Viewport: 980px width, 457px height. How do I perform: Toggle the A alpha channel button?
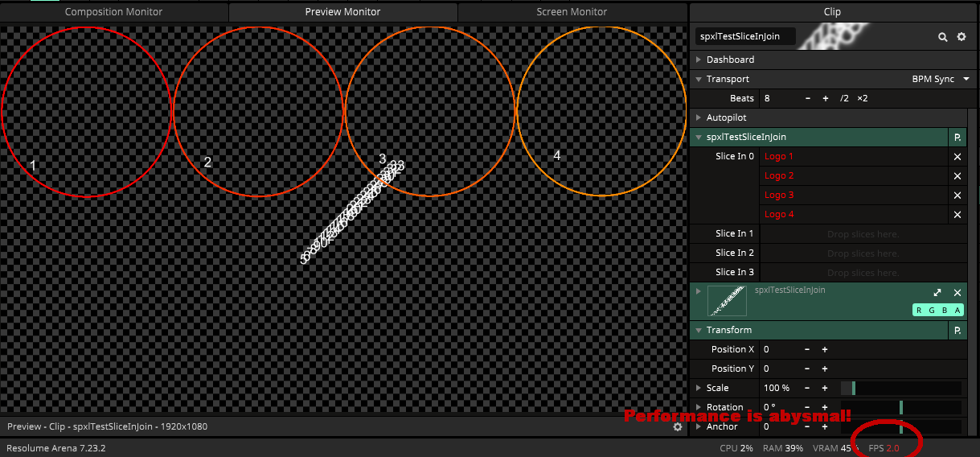(957, 311)
